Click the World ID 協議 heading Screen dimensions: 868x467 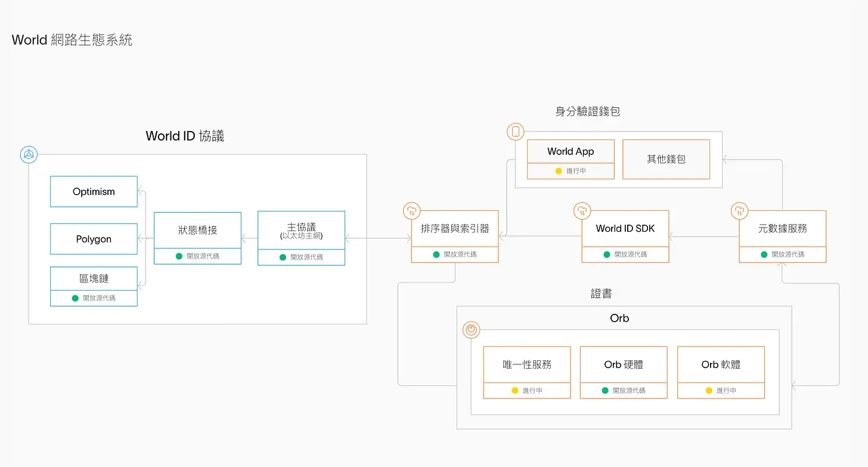pos(185,136)
